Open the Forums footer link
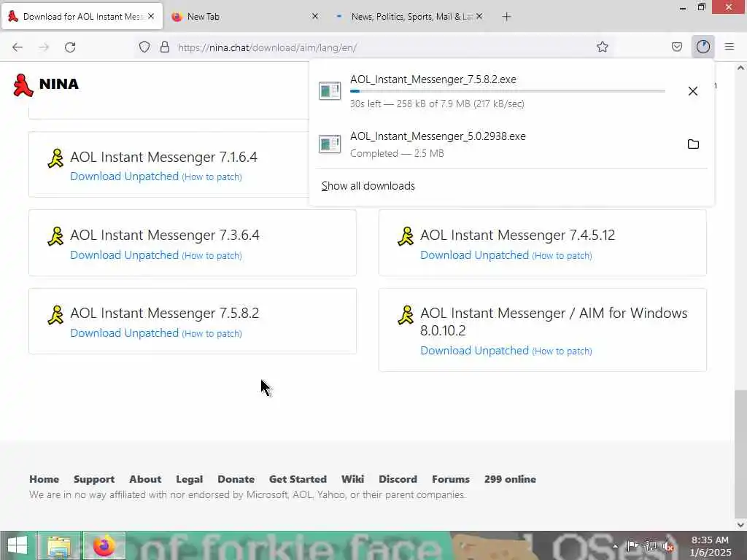 point(451,479)
